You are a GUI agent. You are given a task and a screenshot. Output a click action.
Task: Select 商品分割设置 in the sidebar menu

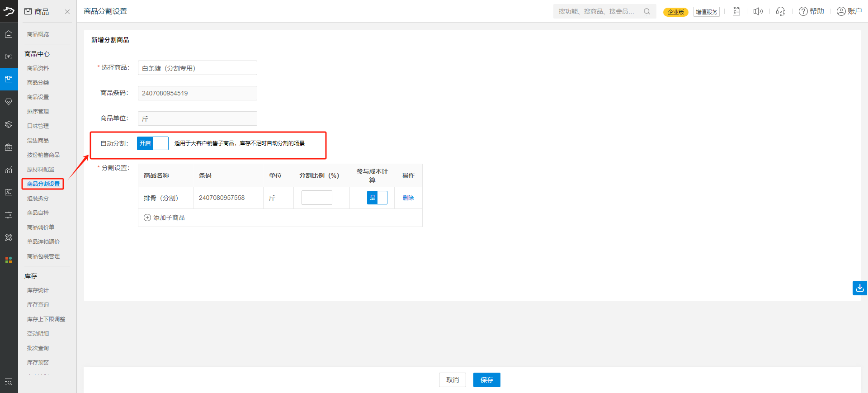point(43,184)
